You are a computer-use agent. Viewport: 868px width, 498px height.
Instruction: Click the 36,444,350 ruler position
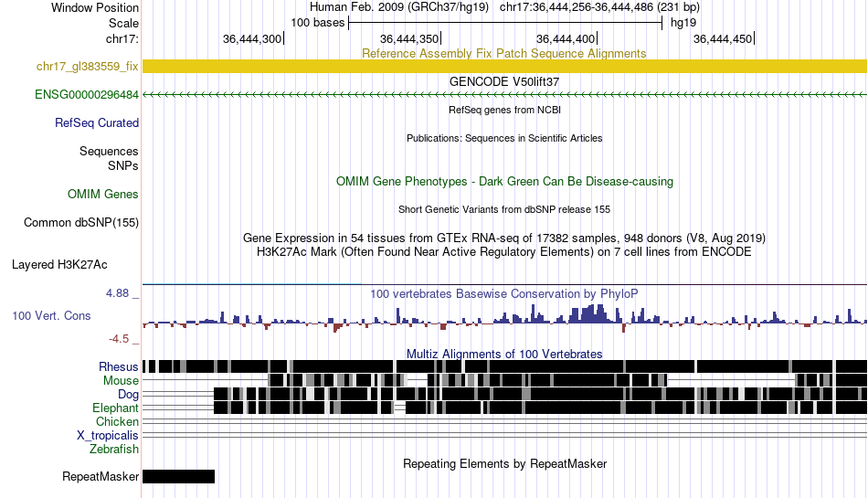[x=409, y=38]
